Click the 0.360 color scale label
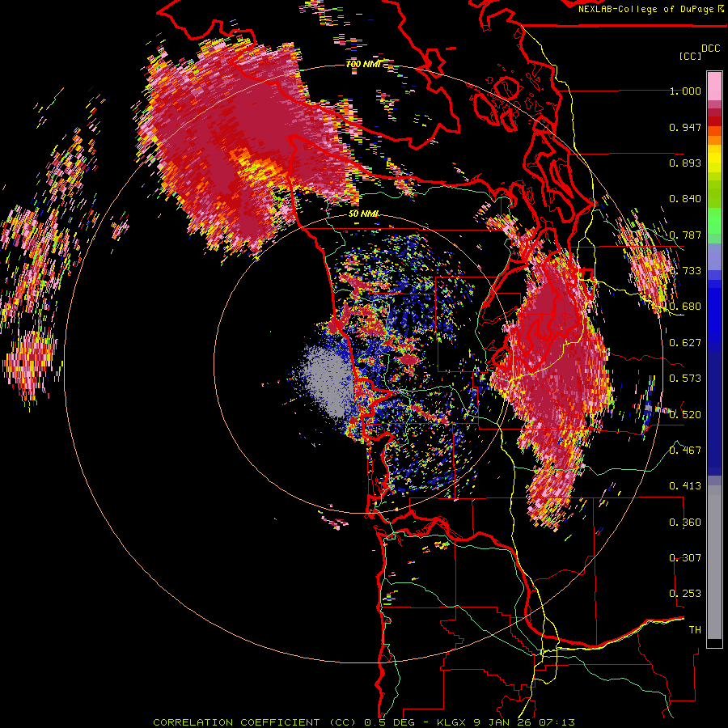Screen dimensions: 728x728 tap(685, 523)
